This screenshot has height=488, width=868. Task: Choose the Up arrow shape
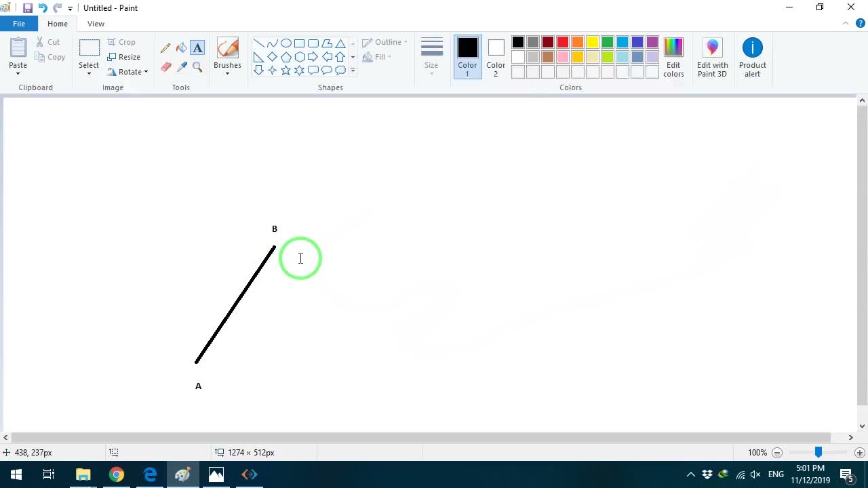pyautogui.click(x=340, y=57)
